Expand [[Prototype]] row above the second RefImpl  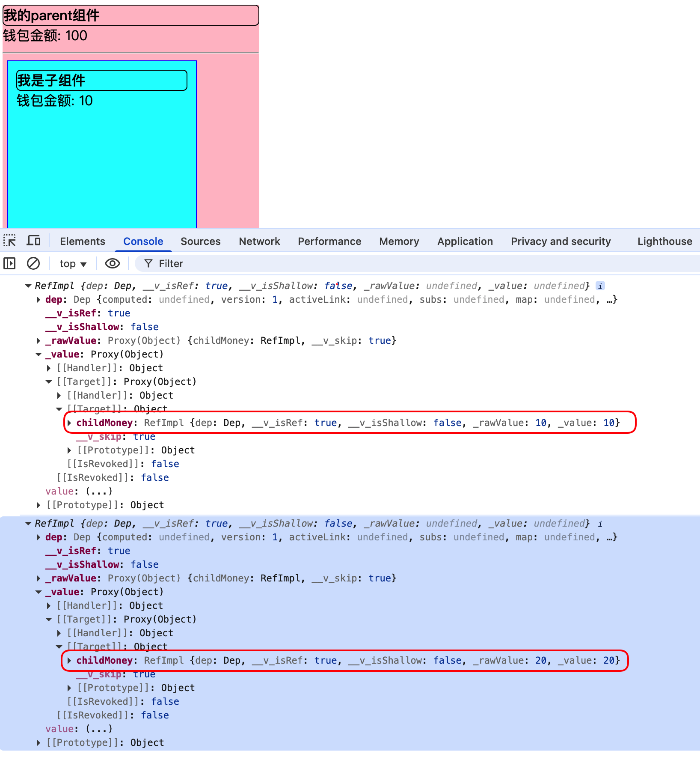[x=39, y=505]
